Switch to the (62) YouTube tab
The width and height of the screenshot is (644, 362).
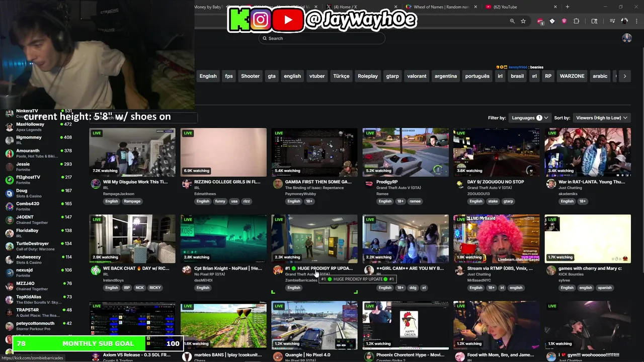[x=521, y=7]
